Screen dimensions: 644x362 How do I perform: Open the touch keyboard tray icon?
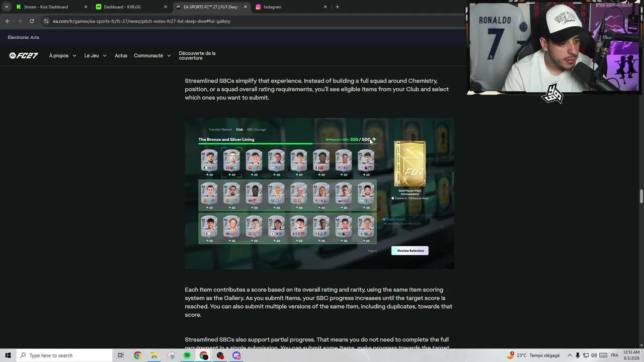(603, 355)
